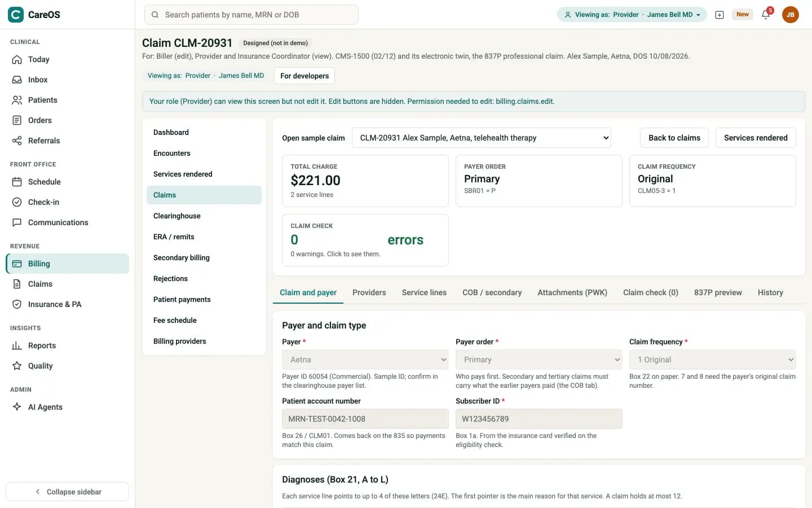Open the History tab
The height and width of the screenshot is (508, 812).
pyautogui.click(x=770, y=292)
